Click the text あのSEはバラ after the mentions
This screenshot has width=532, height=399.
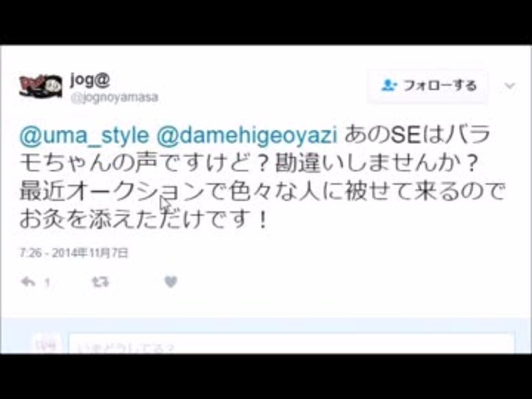[x=417, y=135]
